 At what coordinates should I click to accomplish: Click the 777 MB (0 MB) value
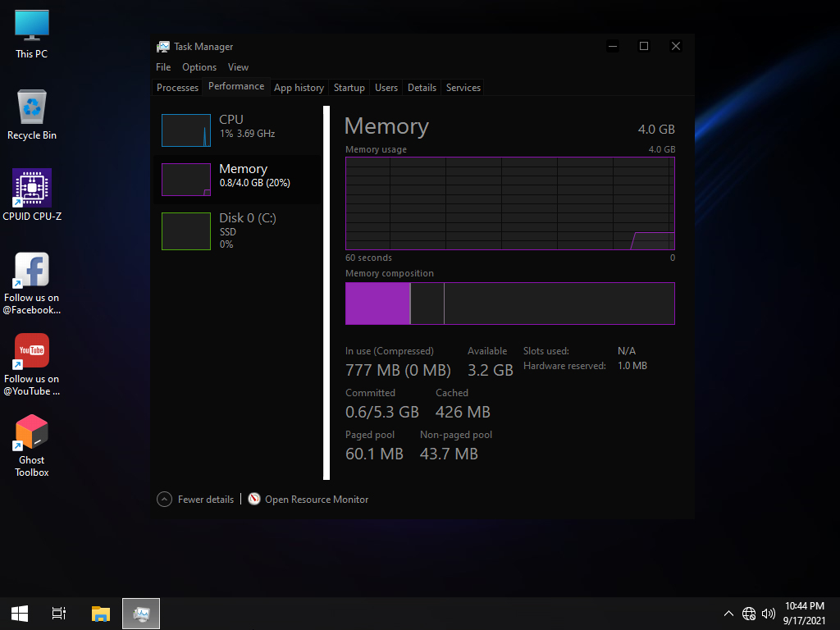click(x=398, y=370)
